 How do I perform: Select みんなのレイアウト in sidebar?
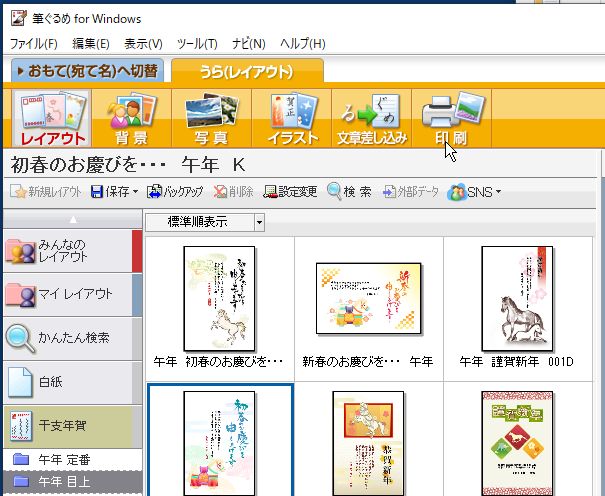73,251
